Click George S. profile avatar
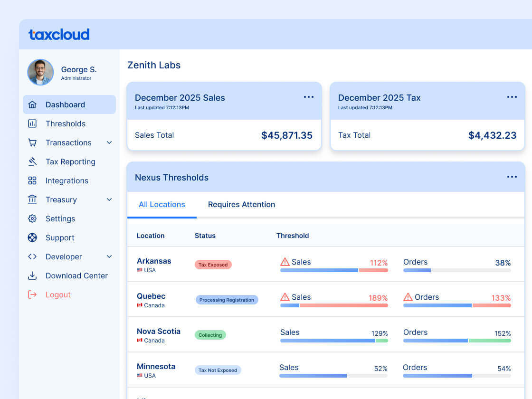This screenshot has width=532, height=399. (40, 72)
